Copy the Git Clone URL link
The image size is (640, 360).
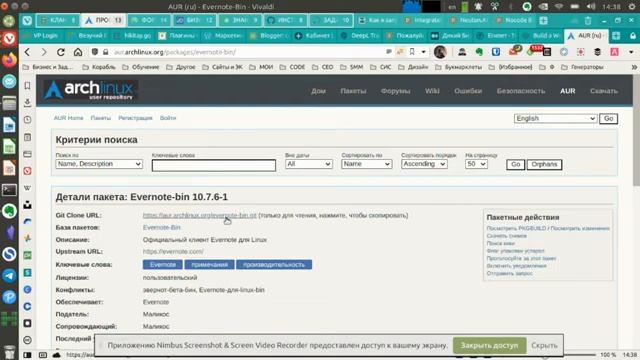[x=200, y=215]
